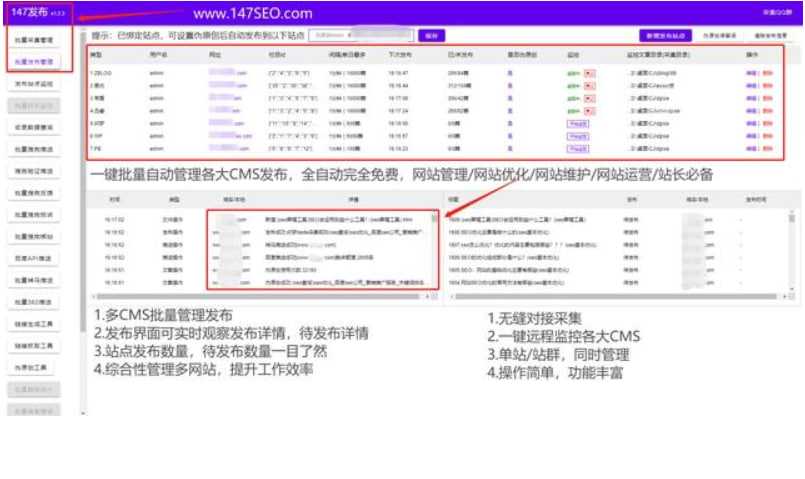The image size is (805, 479).
Task: Click the purple edit link in row 1 ZBLOG
Action: click(x=751, y=73)
